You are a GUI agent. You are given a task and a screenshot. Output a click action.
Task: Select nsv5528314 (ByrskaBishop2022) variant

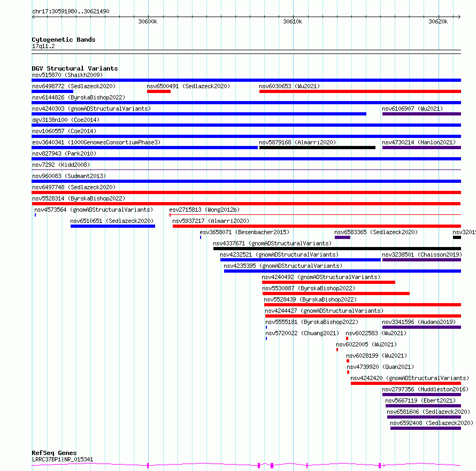pos(246,204)
